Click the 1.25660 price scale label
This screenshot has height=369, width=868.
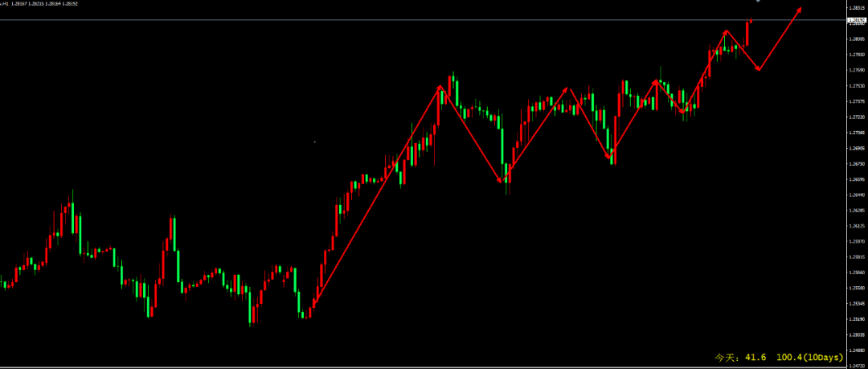point(856,272)
